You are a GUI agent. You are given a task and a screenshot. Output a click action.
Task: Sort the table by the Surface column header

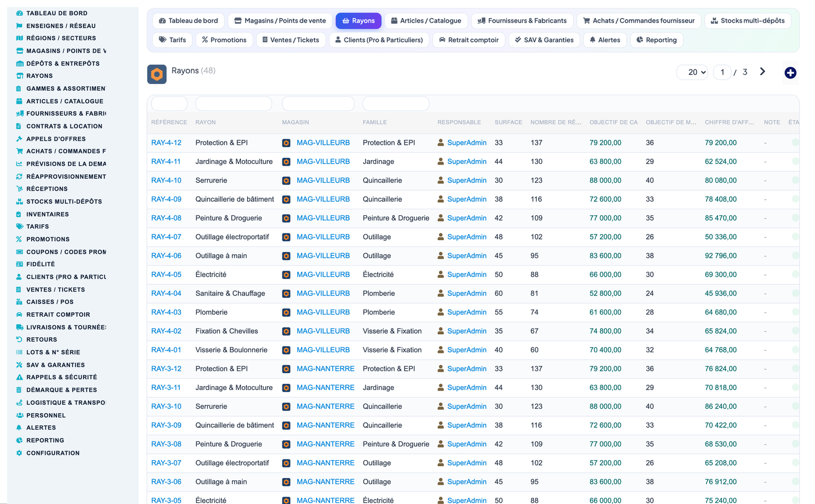508,122
